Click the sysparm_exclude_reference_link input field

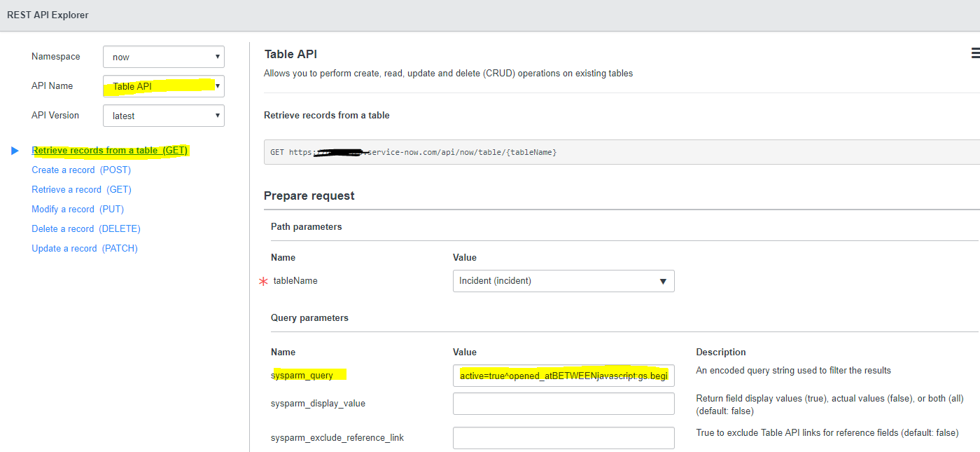click(563, 438)
